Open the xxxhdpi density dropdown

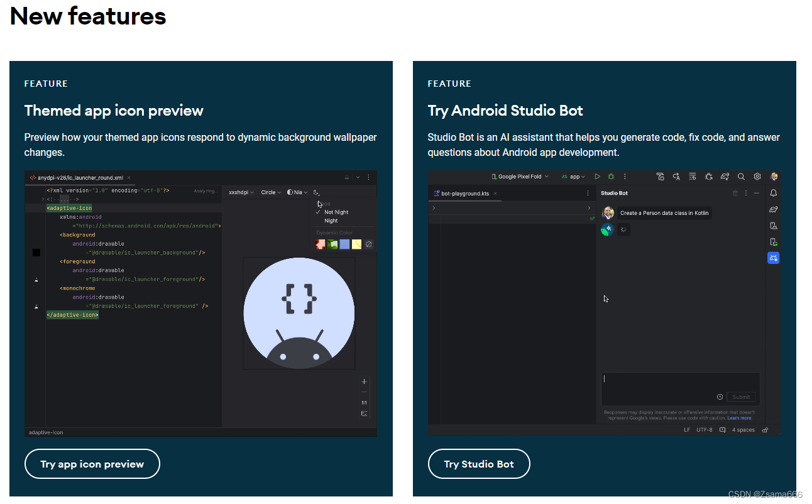(241, 192)
